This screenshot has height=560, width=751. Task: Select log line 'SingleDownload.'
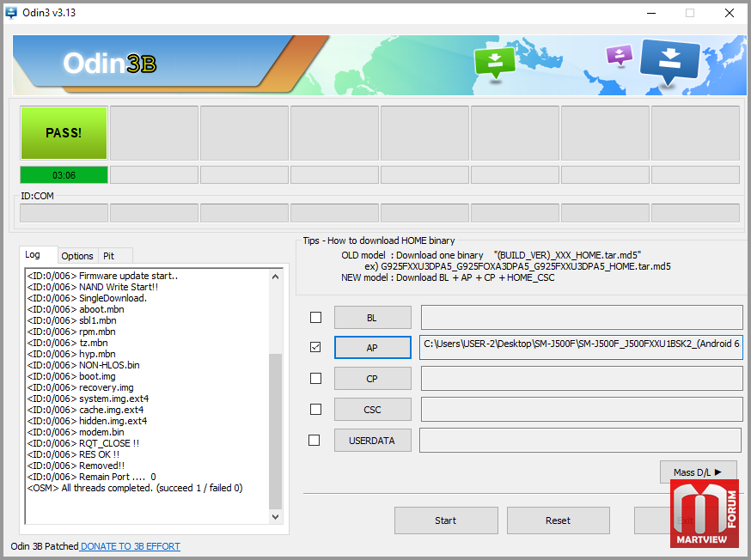click(87, 298)
